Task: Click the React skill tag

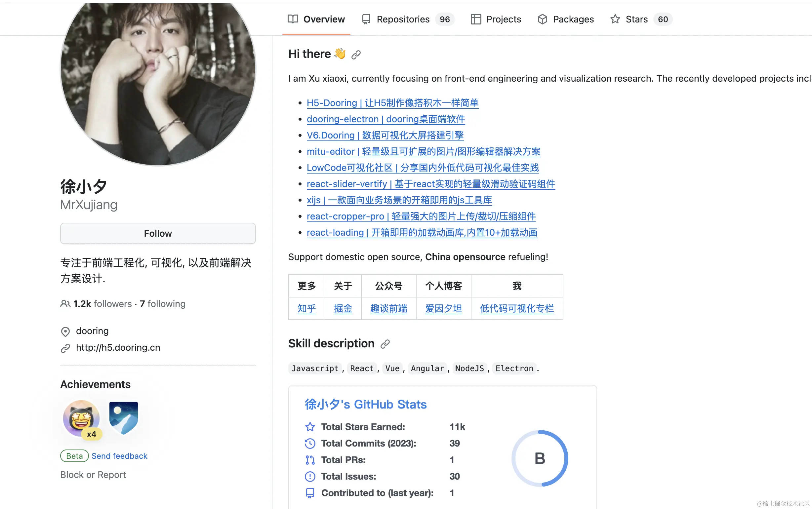Action: tap(362, 368)
